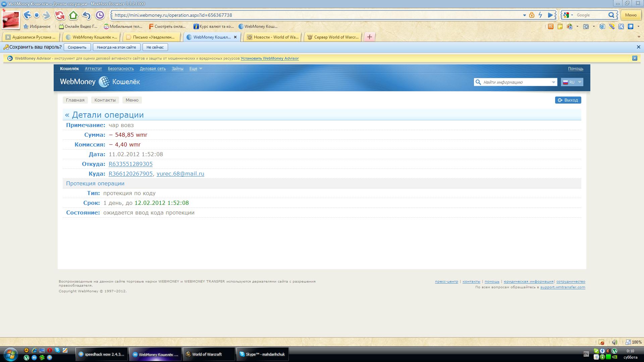Click Установить WebMoney Advisor link
This screenshot has height=362, width=644.
click(270, 58)
